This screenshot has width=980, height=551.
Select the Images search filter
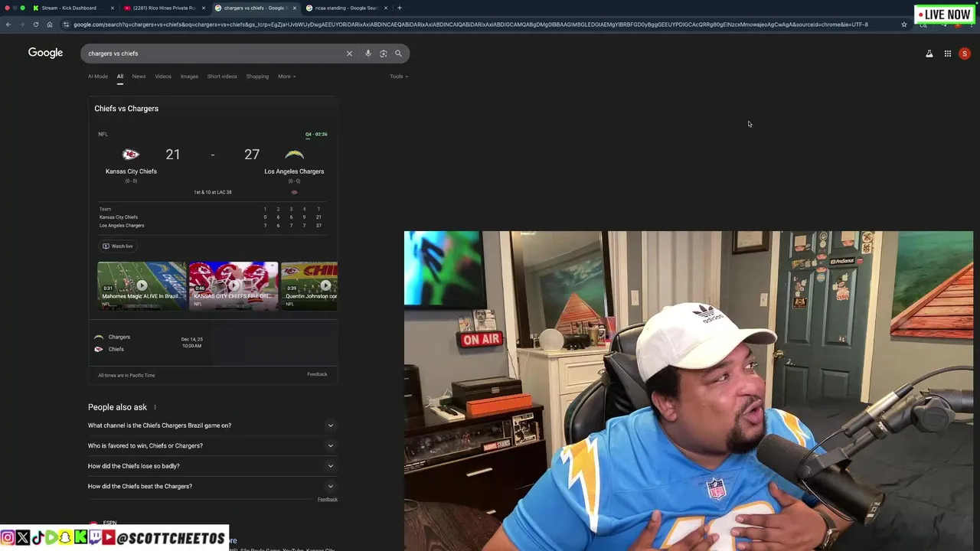click(x=189, y=77)
